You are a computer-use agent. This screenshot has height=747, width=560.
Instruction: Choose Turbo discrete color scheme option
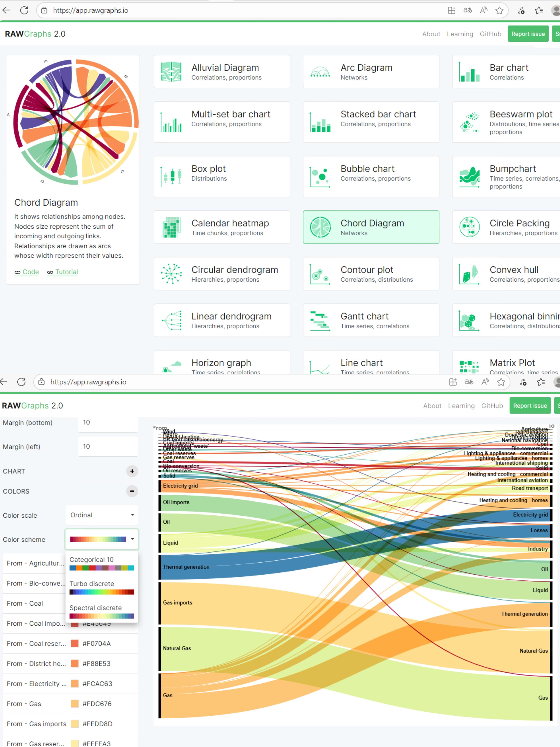[102, 587]
